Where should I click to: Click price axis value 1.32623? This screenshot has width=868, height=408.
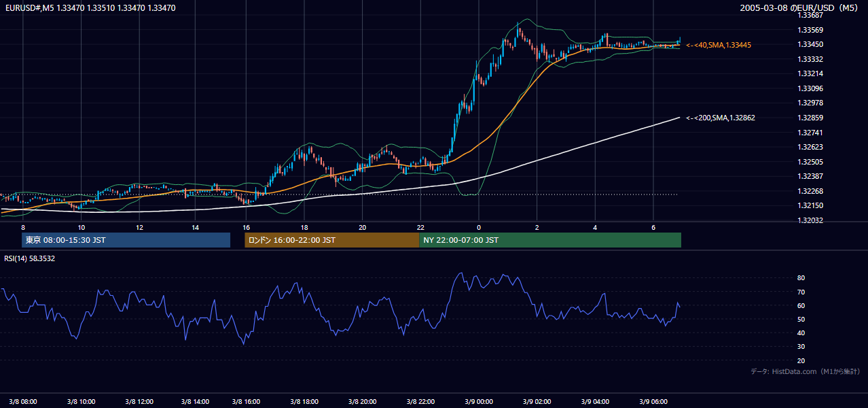click(x=810, y=147)
